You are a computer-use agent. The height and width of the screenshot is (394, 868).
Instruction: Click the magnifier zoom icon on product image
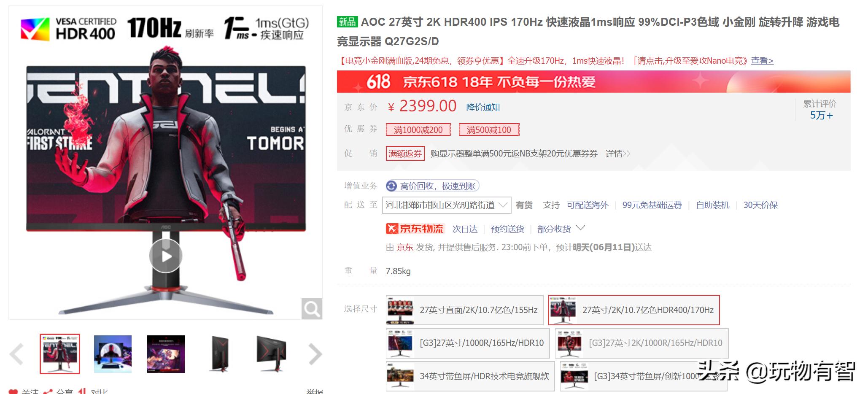point(312,309)
